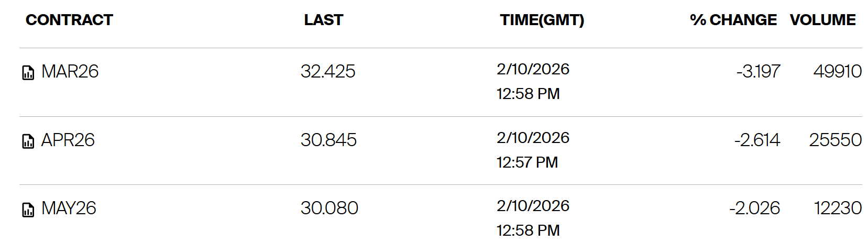Open the APR26 contract link
868x242 pixels.
pyautogui.click(x=68, y=140)
